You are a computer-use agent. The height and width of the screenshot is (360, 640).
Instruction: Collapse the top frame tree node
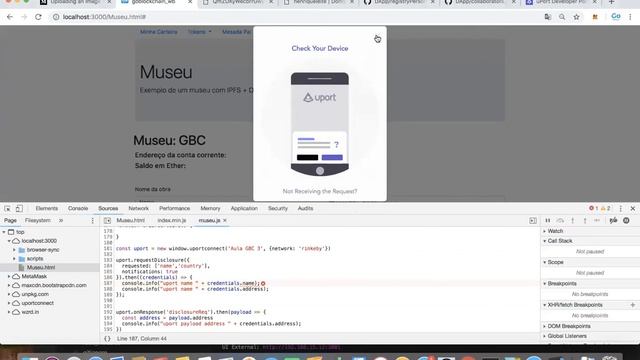coord(4,232)
